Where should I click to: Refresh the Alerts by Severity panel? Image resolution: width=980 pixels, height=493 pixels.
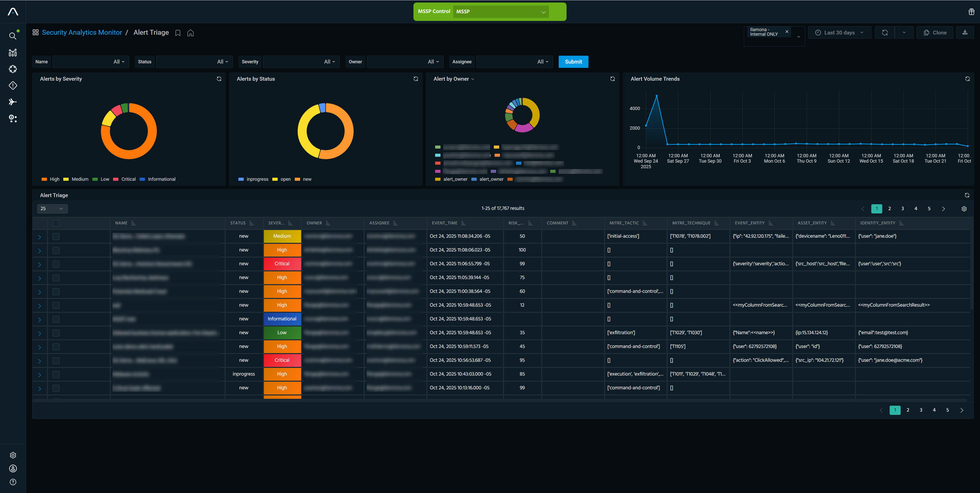tap(219, 79)
